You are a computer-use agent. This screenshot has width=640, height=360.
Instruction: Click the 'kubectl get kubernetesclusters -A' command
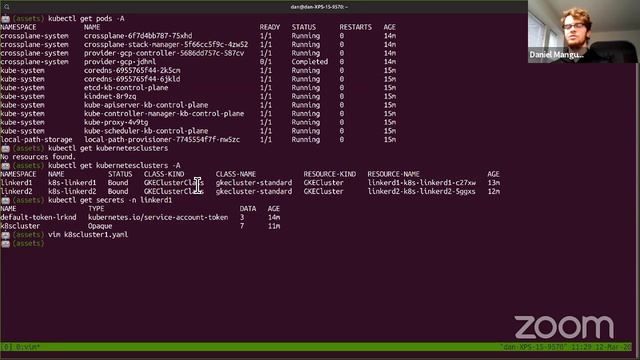pyautogui.click(x=114, y=166)
